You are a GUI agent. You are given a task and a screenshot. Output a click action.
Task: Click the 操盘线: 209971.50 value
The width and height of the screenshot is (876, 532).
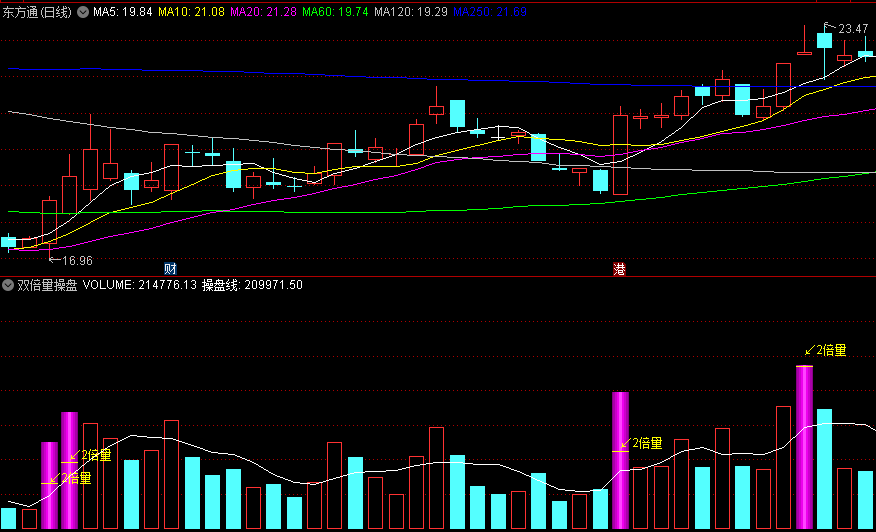coord(253,286)
